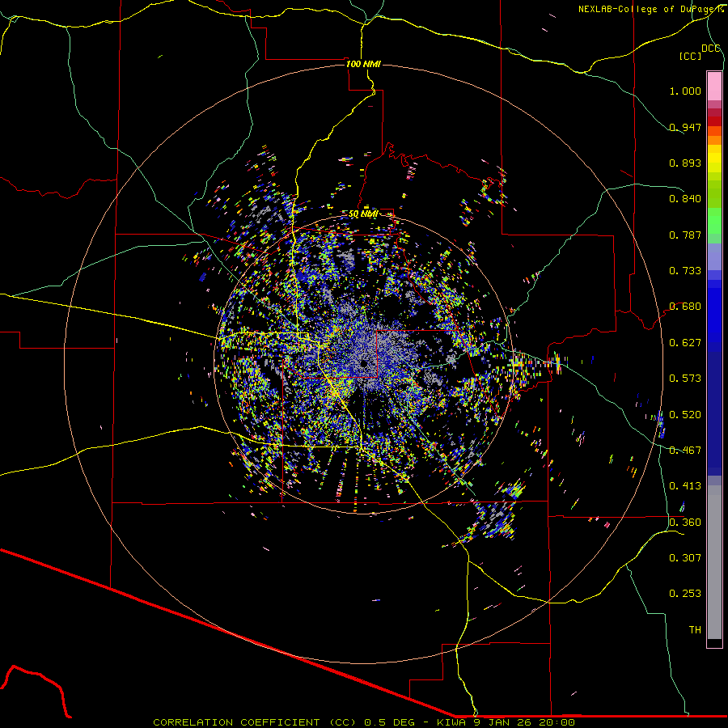
Task: Click the DCC label above the color bar
Action: [710, 49]
